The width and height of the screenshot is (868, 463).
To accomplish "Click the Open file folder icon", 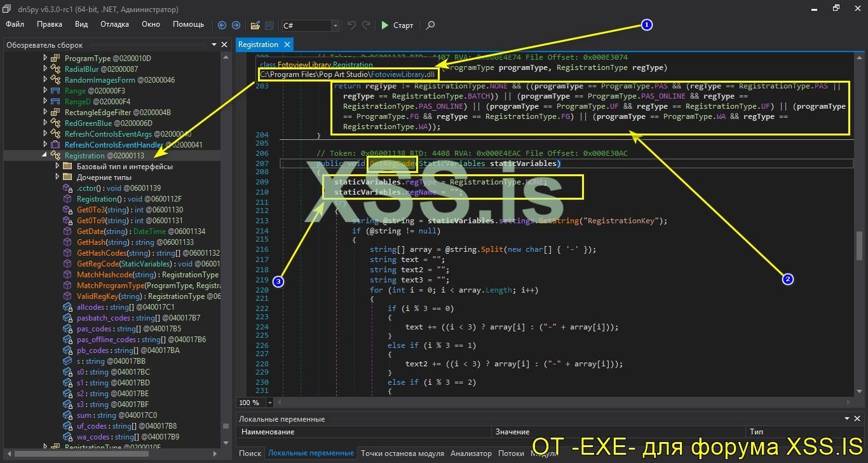I will pyautogui.click(x=255, y=25).
